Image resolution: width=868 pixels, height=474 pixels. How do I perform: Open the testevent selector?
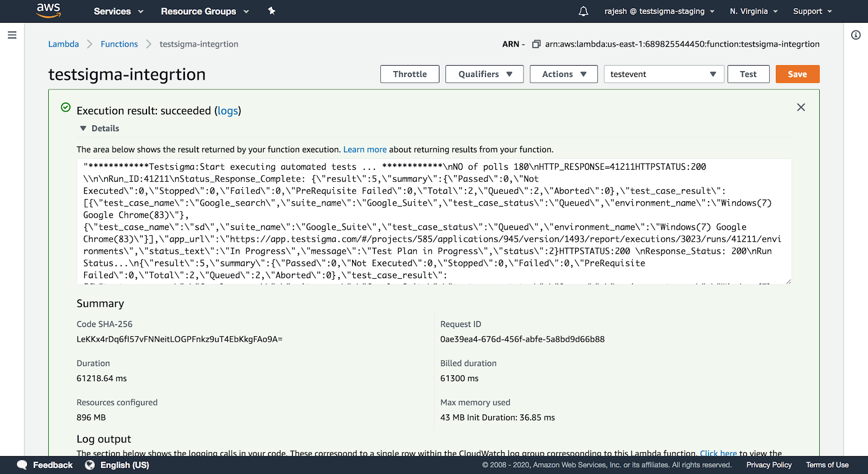tap(664, 74)
